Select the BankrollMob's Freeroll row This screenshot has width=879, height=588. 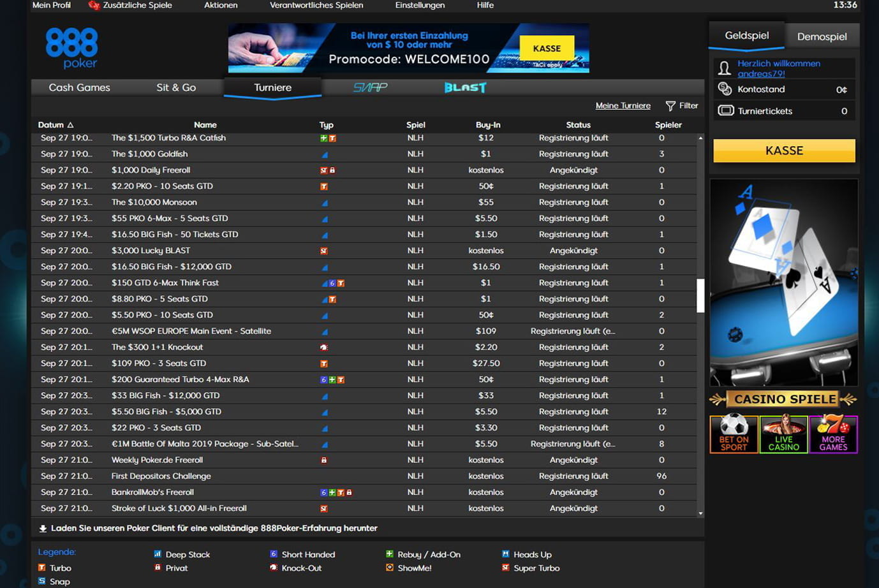[364, 492]
